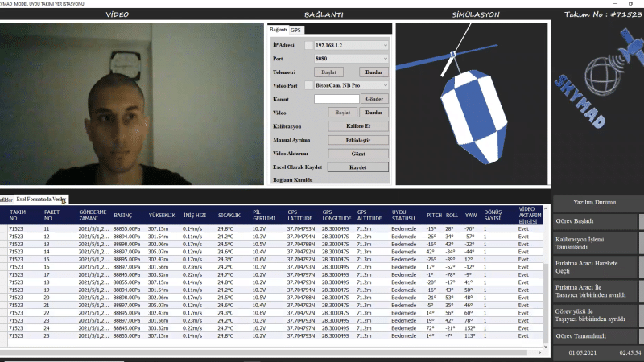644x362 pixels.
Task: Click the table's horizontal scrollbar track
Action: click(267, 352)
